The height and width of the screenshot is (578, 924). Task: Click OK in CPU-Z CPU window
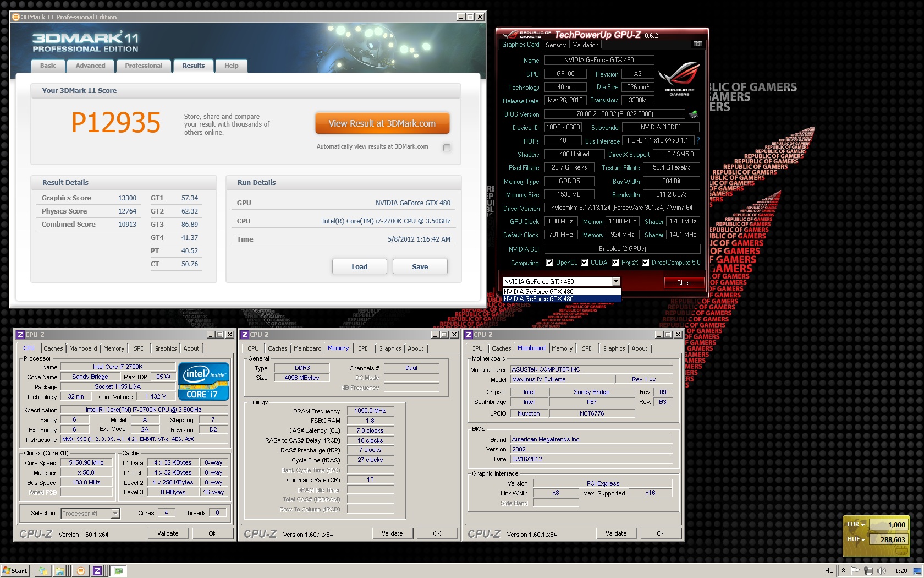pyautogui.click(x=212, y=533)
